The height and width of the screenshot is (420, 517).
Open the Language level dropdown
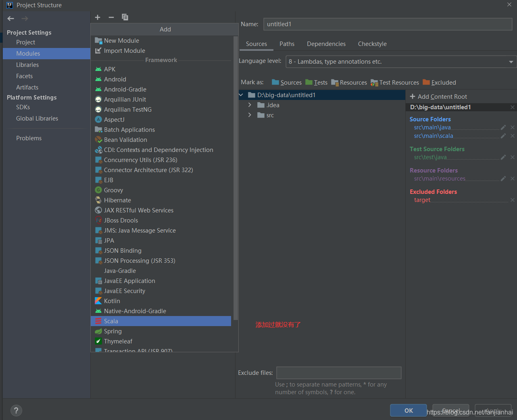[x=401, y=62]
